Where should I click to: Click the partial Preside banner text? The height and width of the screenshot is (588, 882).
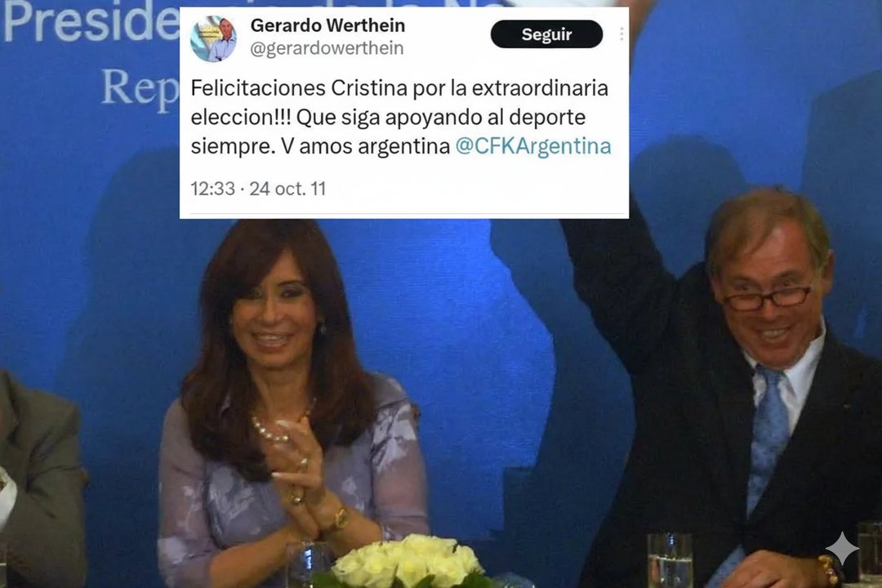tap(91, 23)
